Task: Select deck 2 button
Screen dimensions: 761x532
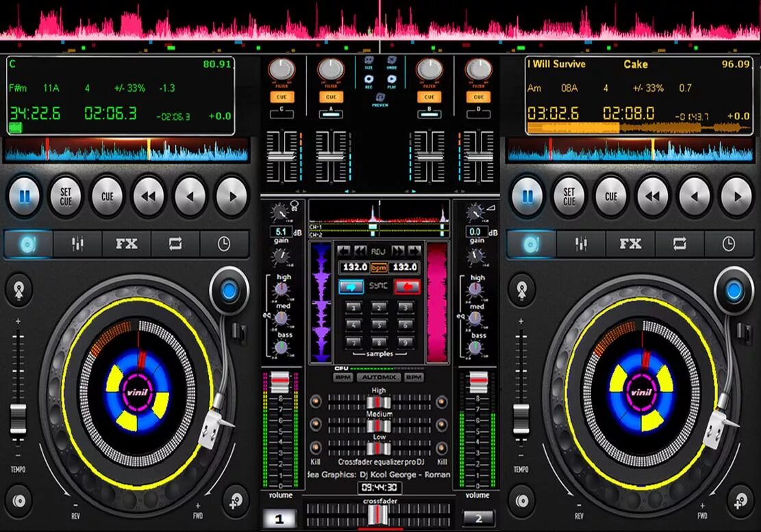Action: coord(479,518)
